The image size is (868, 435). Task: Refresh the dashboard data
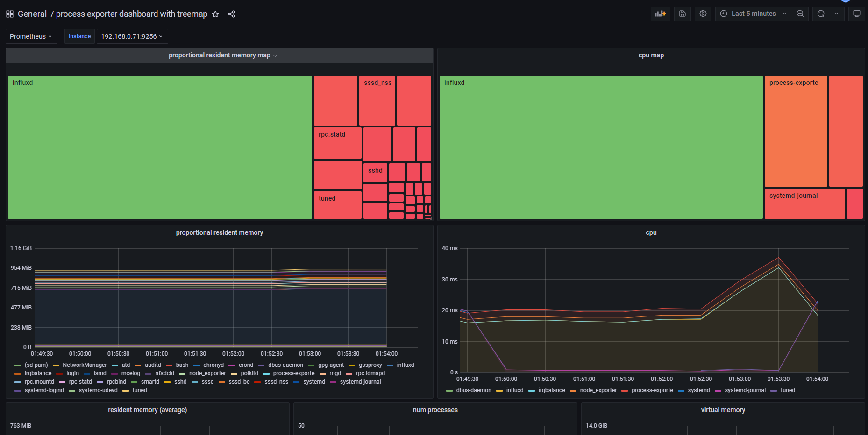(x=820, y=14)
